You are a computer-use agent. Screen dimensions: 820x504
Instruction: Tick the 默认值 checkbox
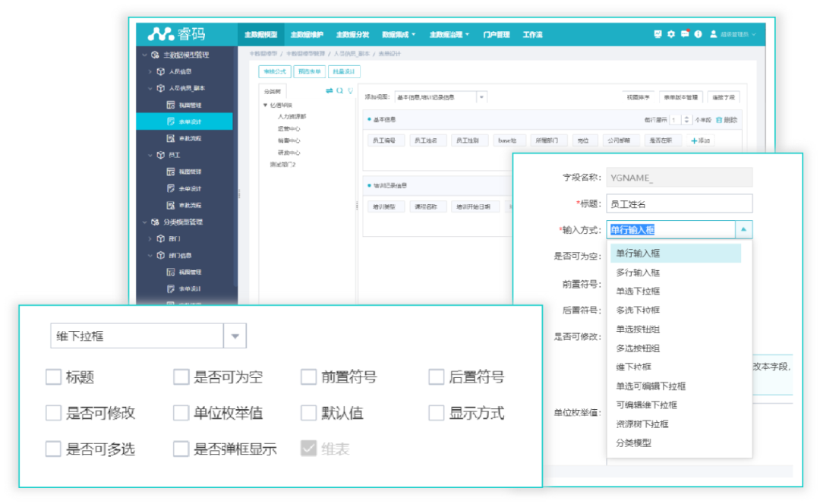click(308, 413)
